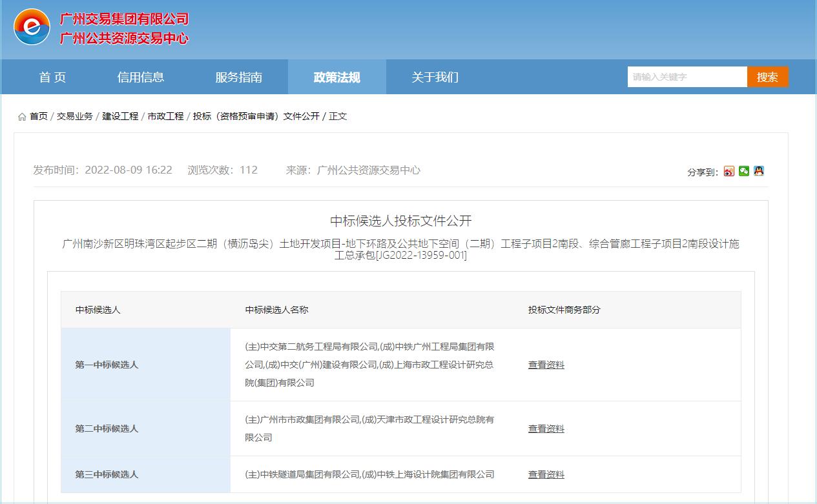817x504 pixels.
Task: Open the 建设工程 breadcrumb link
Action: click(120, 116)
